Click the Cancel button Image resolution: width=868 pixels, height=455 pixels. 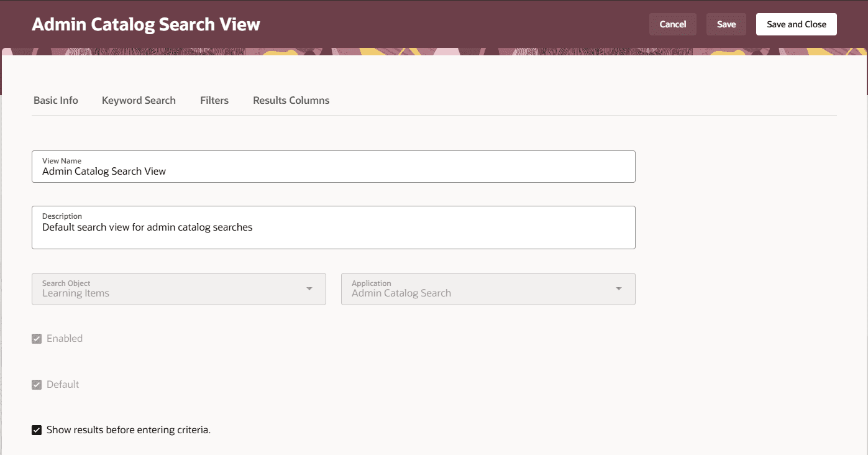click(673, 24)
